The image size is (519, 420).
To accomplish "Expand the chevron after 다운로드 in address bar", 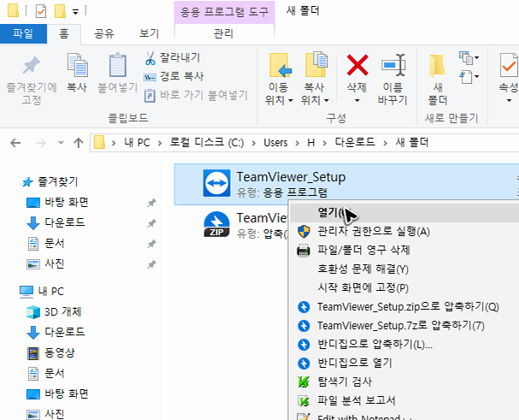I will click(x=386, y=143).
